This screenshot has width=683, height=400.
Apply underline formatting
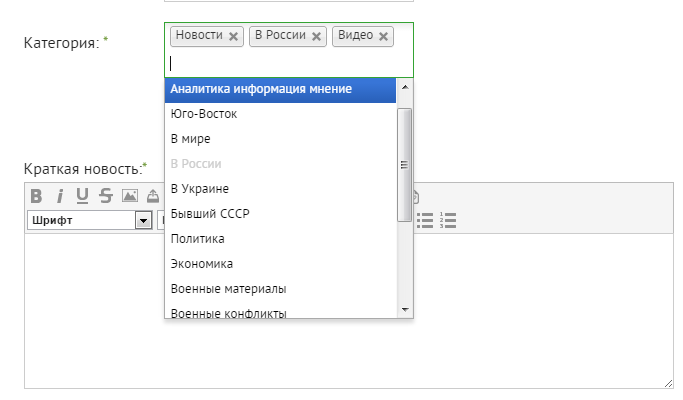82,196
